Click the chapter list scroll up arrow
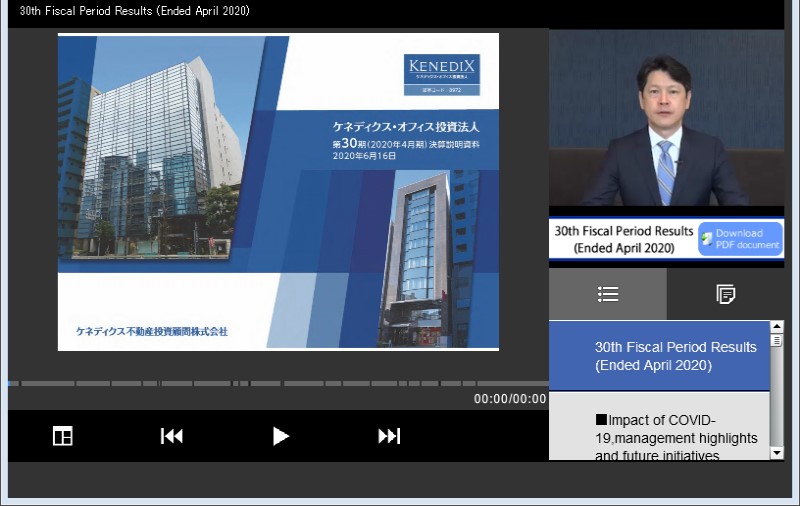The width and height of the screenshot is (800, 506). tap(777, 326)
